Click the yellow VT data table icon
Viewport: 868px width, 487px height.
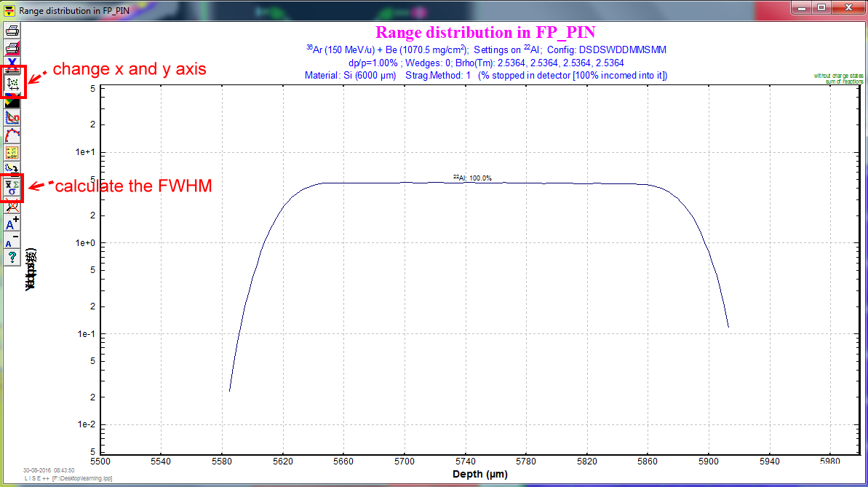(12, 152)
